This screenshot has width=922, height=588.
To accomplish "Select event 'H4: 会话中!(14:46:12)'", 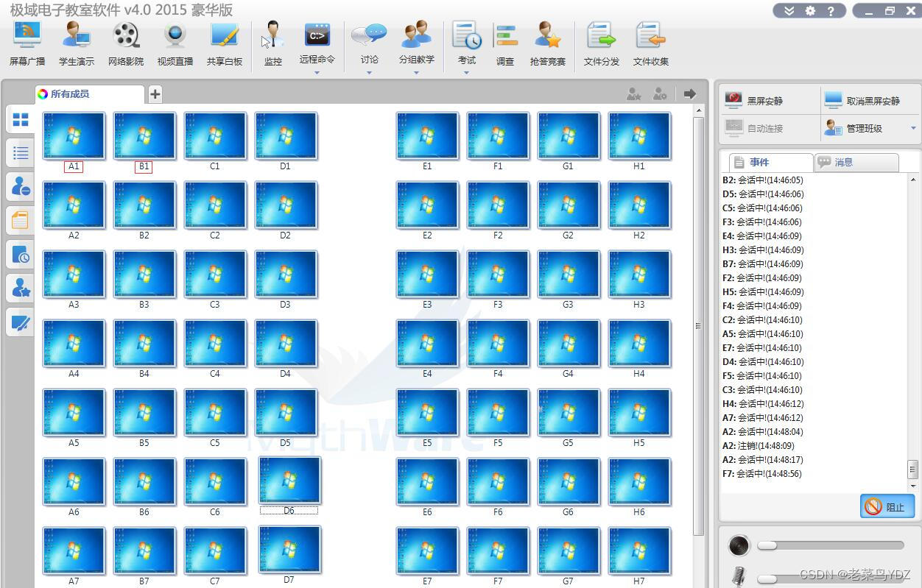I will pyautogui.click(x=763, y=404).
